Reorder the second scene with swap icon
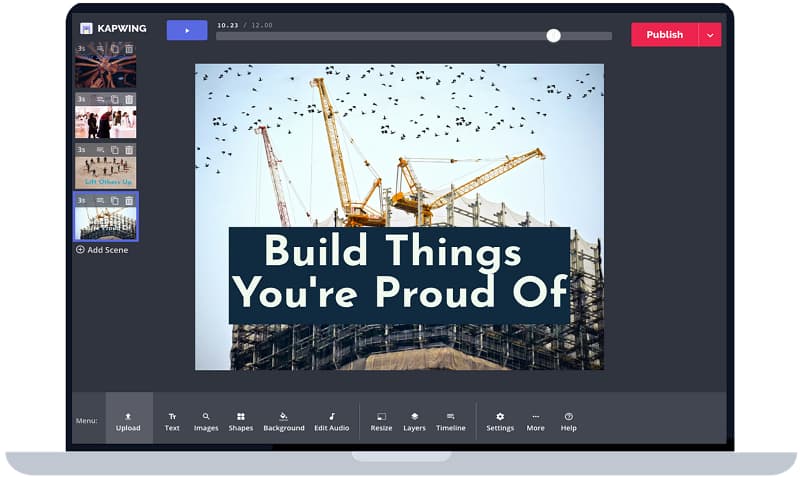This screenshot has height=477, width=800. [x=100, y=99]
